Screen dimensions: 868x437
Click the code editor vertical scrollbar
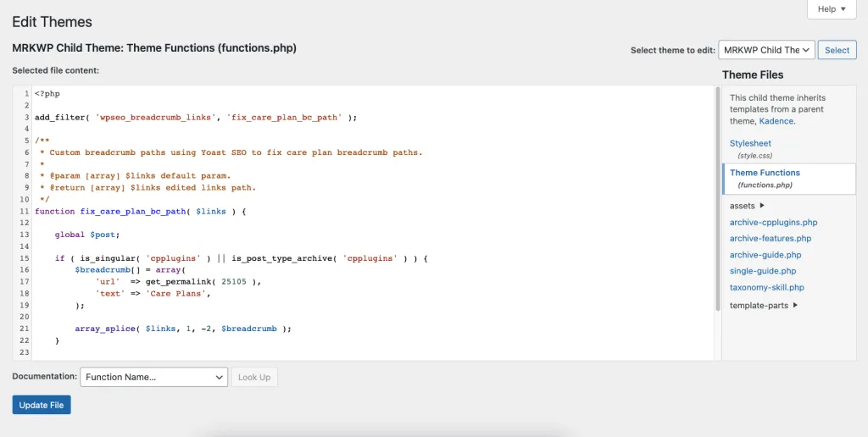coord(718,198)
